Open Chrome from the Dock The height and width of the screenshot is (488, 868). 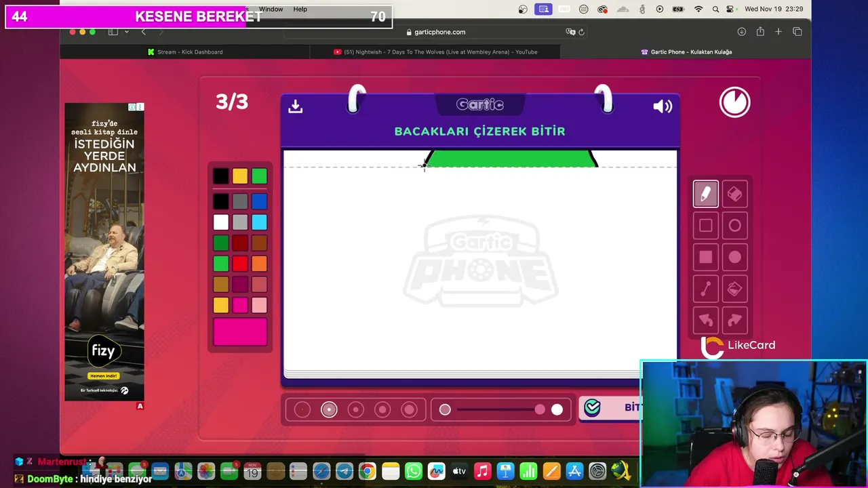click(367, 471)
